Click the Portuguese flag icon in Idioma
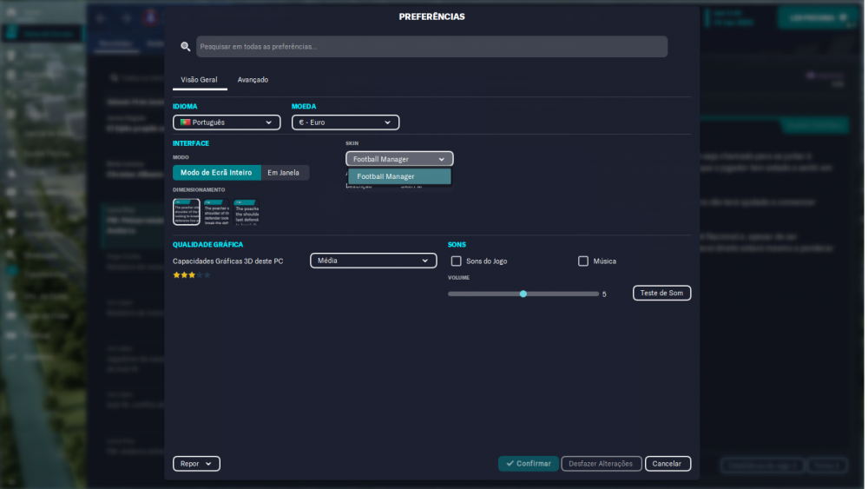Image resolution: width=868 pixels, height=489 pixels. 185,122
